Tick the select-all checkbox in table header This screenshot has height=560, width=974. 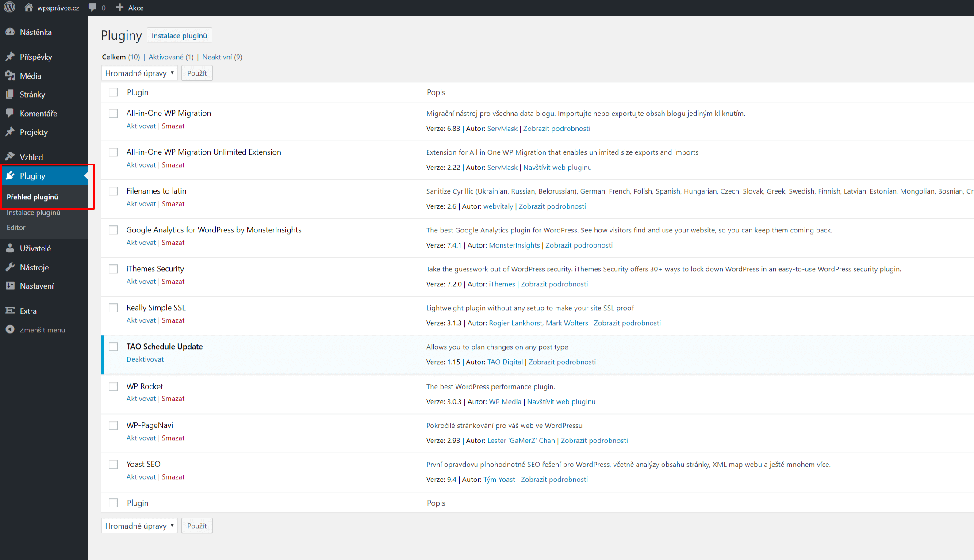(113, 92)
